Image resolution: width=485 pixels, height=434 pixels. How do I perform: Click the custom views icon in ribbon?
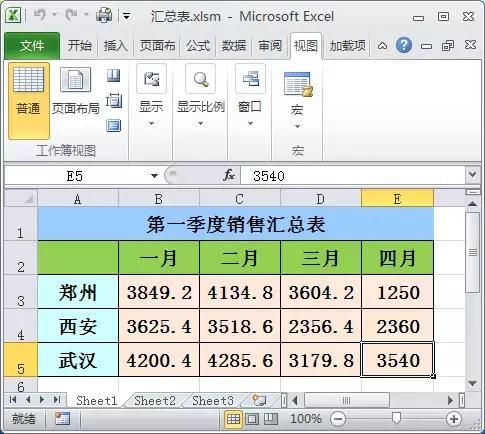point(114,101)
